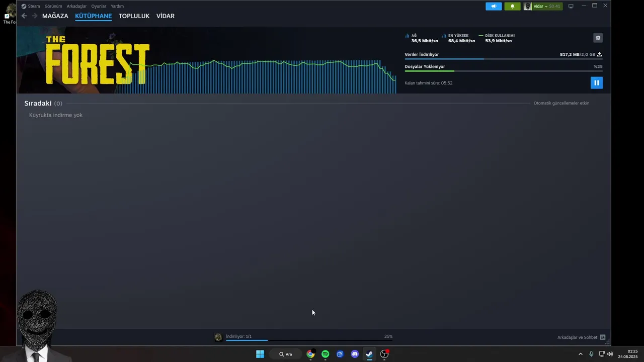The height and width of the screenshot is (362, 644).
Task: Click Kuyrukta indirme yok message
Action: point(56,115)
